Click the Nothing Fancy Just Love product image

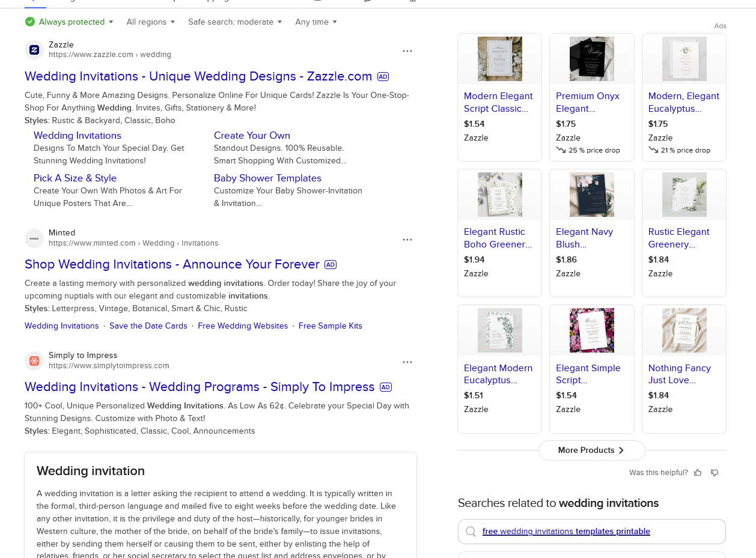pyautogui.click(x=684, y=330)
